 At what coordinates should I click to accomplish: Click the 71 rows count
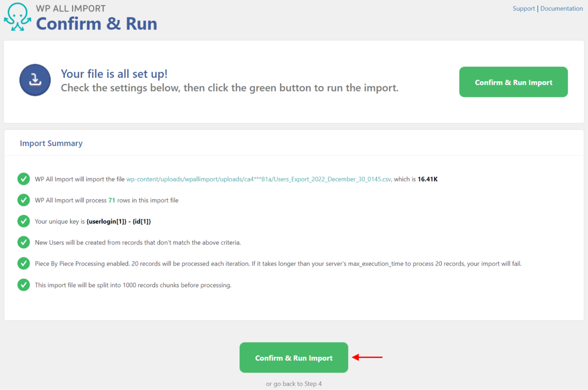tap(112, 200)
